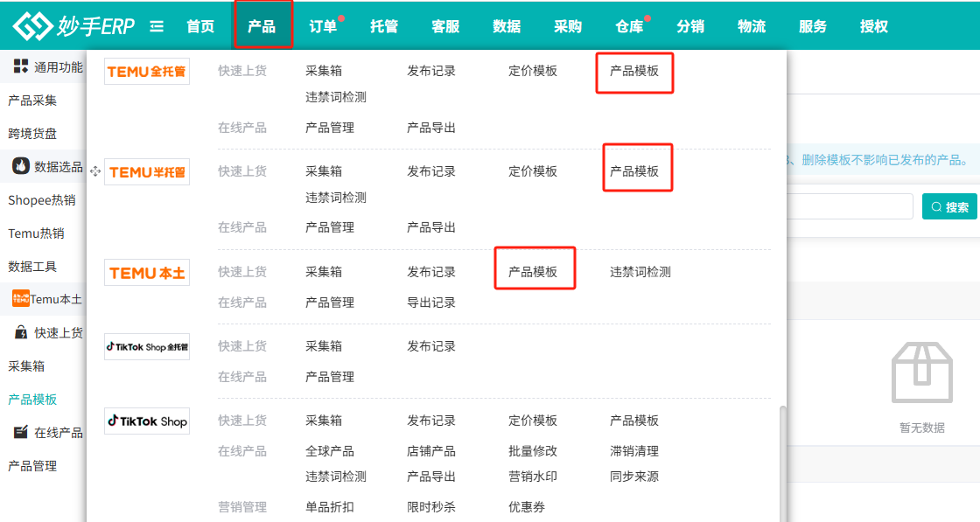Toggle the sidebar with the hamburger icon
Screen dimensions: 980x522
pos(157,26)
